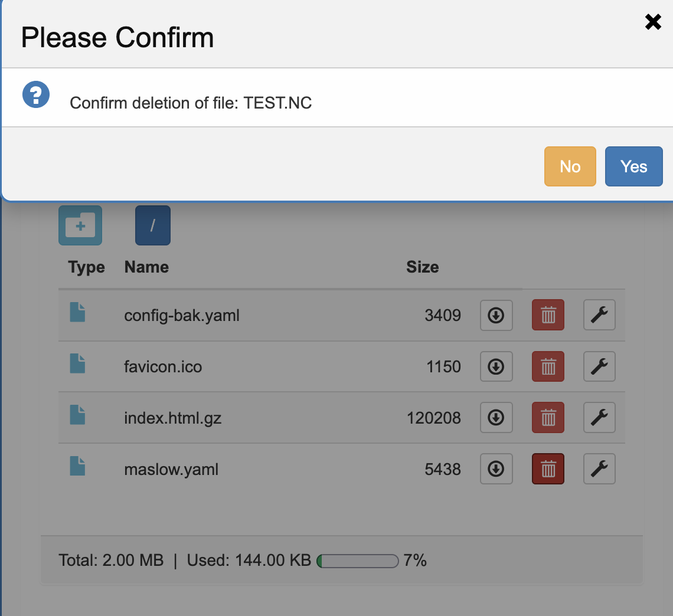Go to the root directory path button
The width and height of the screenshot is (673, 616).
tap(152, 225)
